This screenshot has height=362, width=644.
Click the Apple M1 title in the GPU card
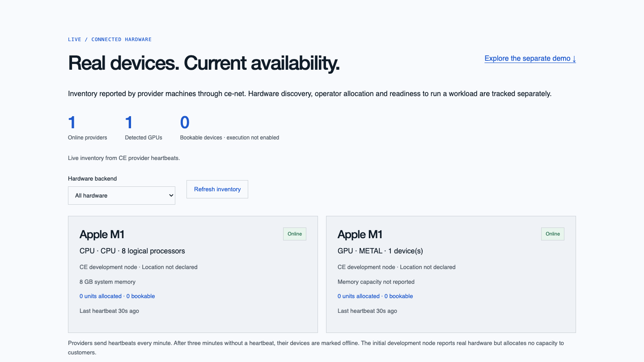pyautogui.click(x=360, y=235)
